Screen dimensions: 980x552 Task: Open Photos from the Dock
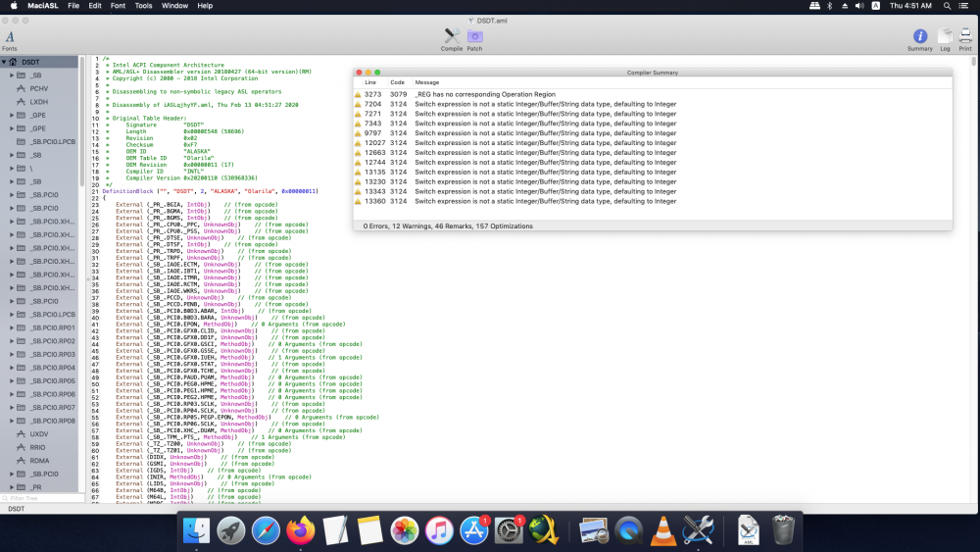point(405,530)
